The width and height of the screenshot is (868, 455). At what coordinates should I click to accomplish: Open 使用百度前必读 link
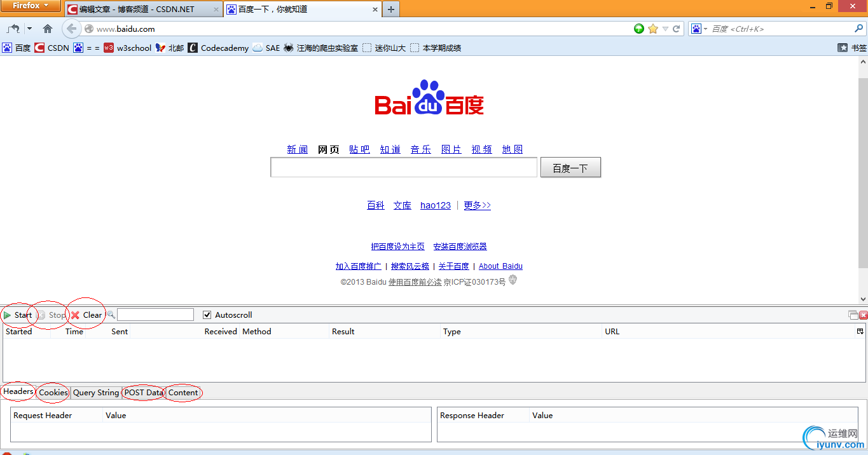pos(415,282)
